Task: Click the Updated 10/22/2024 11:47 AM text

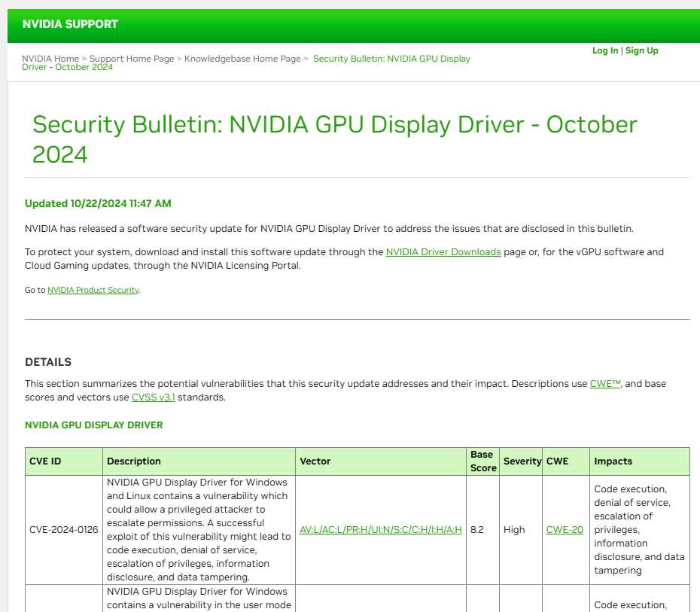Action: (98, 203)
